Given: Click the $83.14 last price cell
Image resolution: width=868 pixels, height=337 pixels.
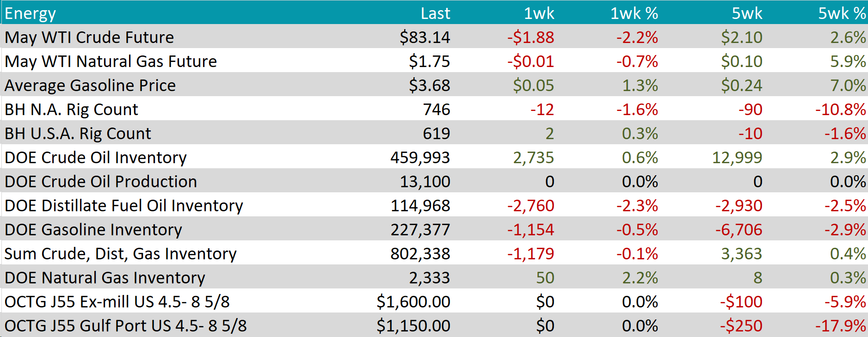Looking at the screenshot, I should pos(425,37).
